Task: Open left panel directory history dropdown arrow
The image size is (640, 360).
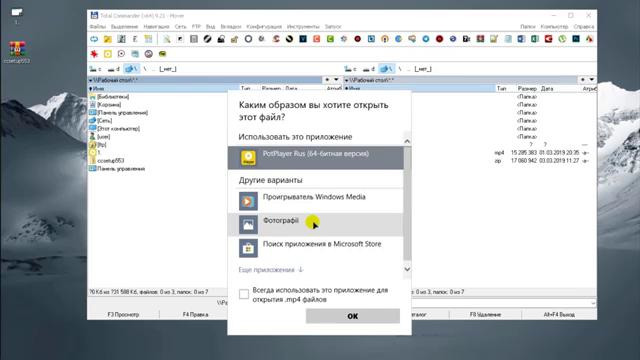Action: click(x=336, y=80)
